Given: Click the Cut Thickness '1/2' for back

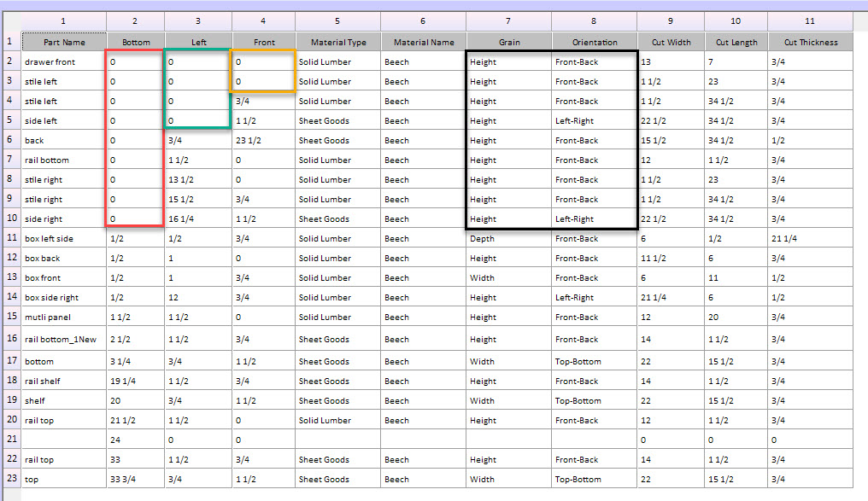Looking at the screenshot, I should tap(811, 141).
